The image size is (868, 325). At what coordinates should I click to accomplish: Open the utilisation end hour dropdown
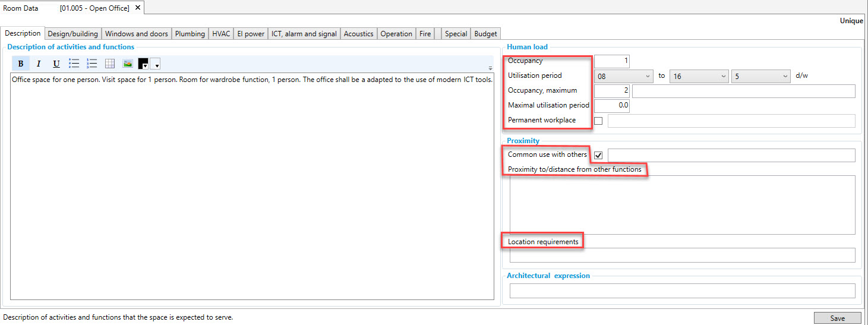[x=699, y=77]
